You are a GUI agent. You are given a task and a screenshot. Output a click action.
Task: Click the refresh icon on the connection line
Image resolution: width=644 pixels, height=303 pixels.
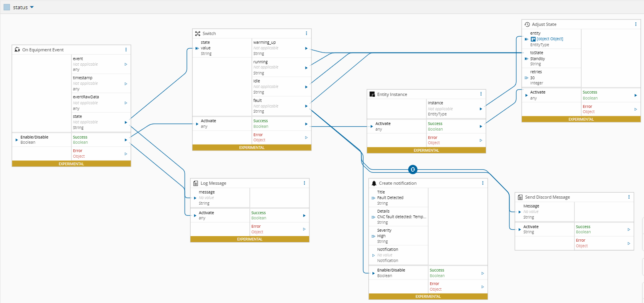point(412,170)
